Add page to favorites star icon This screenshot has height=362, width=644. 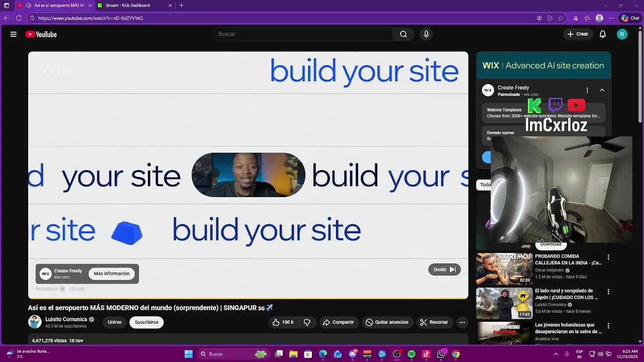pos(561,18)
